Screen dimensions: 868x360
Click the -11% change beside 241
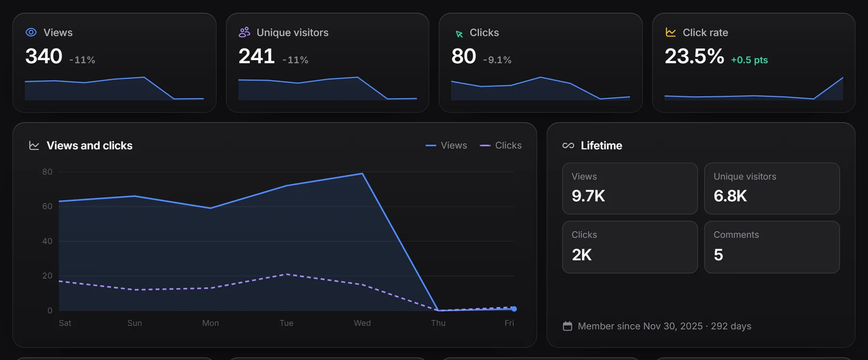pos(295,60)
